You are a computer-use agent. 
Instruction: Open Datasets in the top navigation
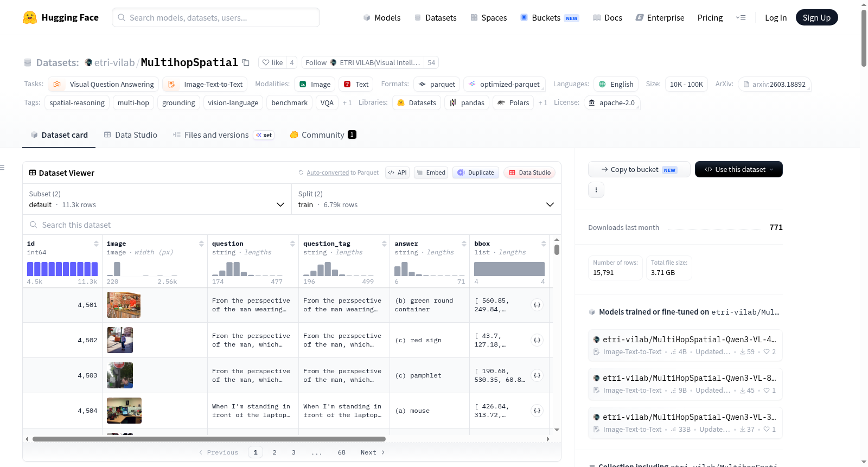tap(435, 17)
